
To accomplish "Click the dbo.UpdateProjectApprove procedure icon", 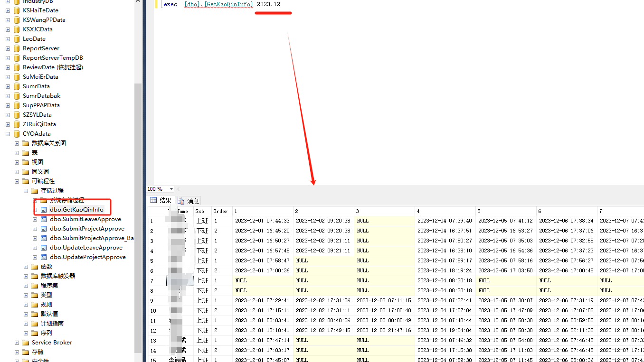I will pyautogui.click(x=44, y=257).
